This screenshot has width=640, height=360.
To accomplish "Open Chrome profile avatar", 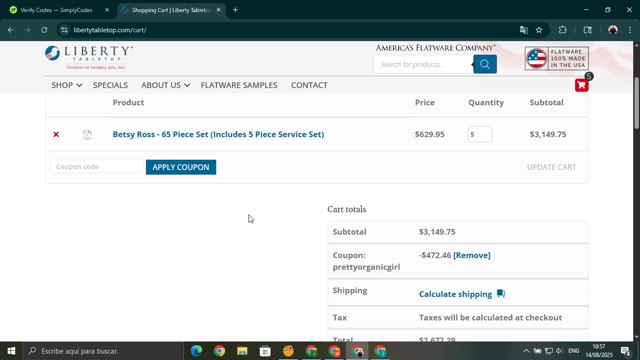I will [x=613, y=30].
